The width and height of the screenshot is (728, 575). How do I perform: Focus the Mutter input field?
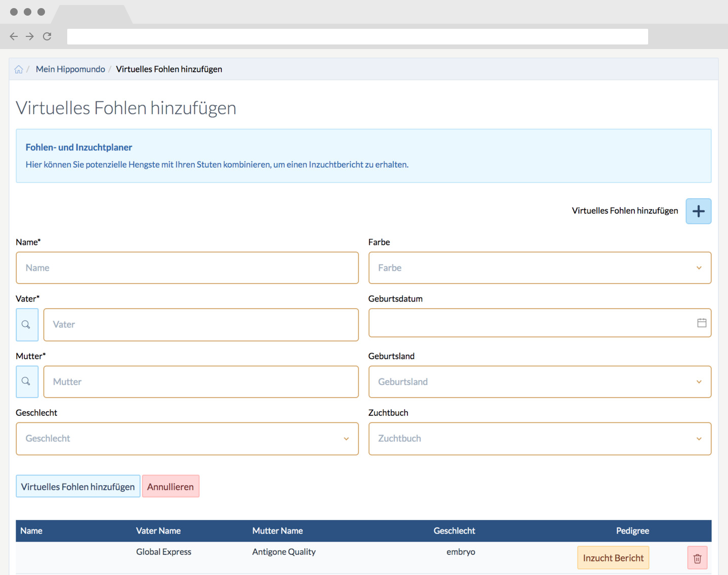201,381
